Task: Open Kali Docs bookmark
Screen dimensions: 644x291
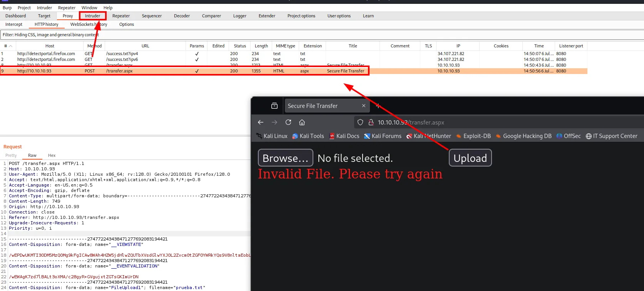Action: (x=344, y=136)
